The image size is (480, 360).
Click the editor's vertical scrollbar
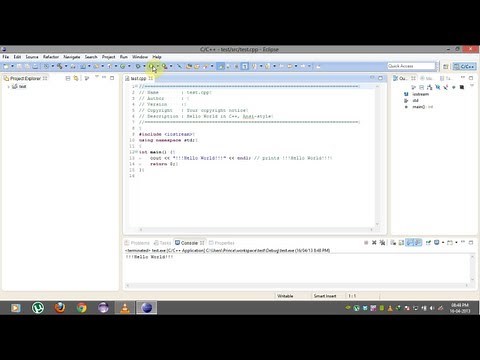click(377, 155)
